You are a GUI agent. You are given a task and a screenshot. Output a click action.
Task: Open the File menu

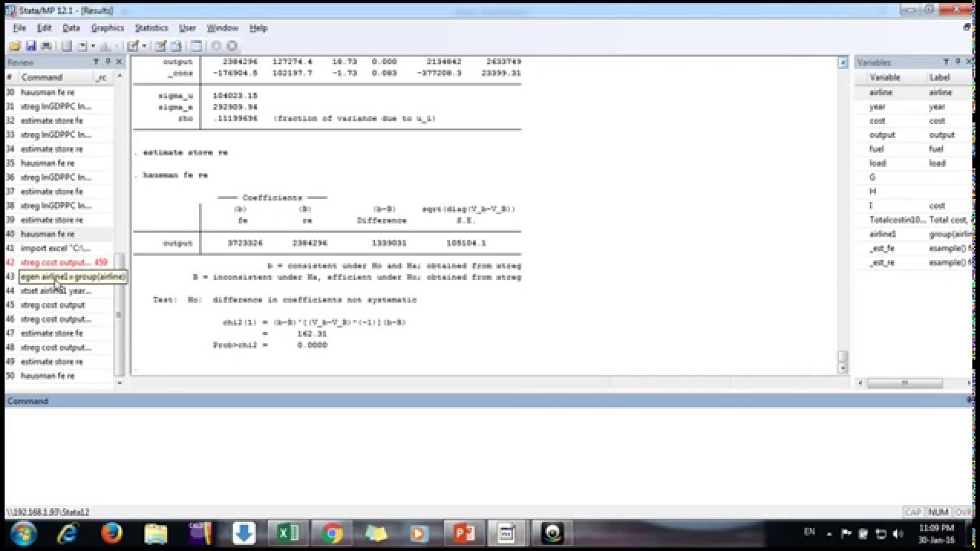point(19,28)
